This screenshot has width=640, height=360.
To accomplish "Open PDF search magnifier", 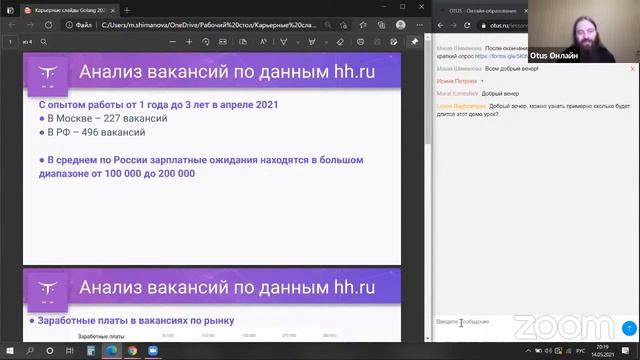I will tap(44, 42).
